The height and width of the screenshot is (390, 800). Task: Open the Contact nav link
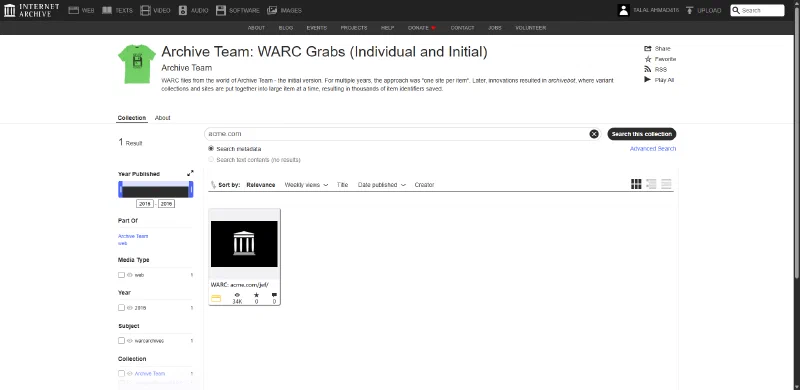[x=462, y=28]
